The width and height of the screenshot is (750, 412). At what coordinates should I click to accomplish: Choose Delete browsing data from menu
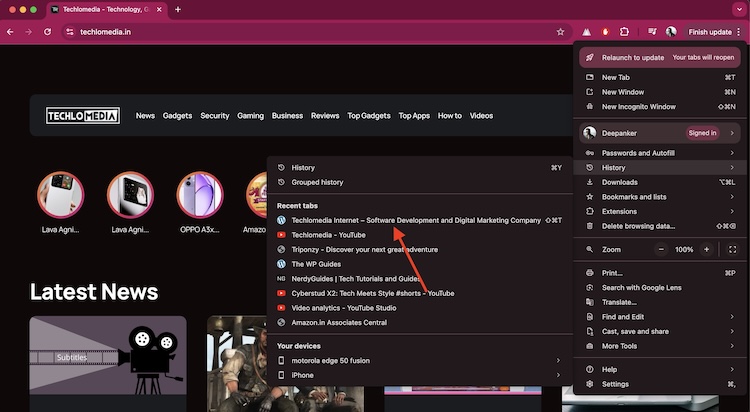click(x=638, y=226)
